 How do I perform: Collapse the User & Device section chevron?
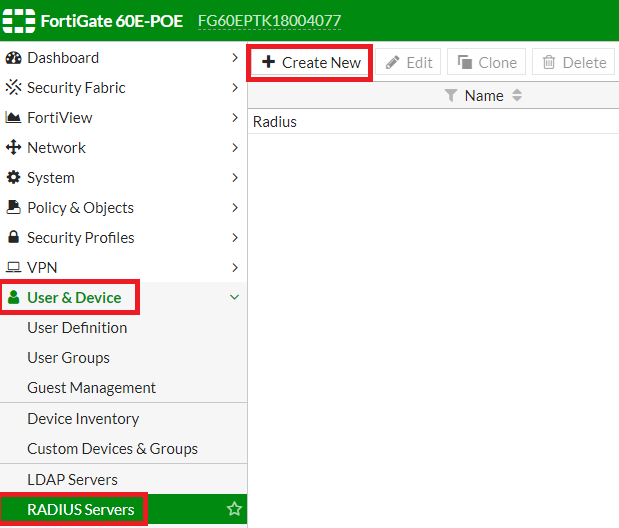click(x=234, y=297)
